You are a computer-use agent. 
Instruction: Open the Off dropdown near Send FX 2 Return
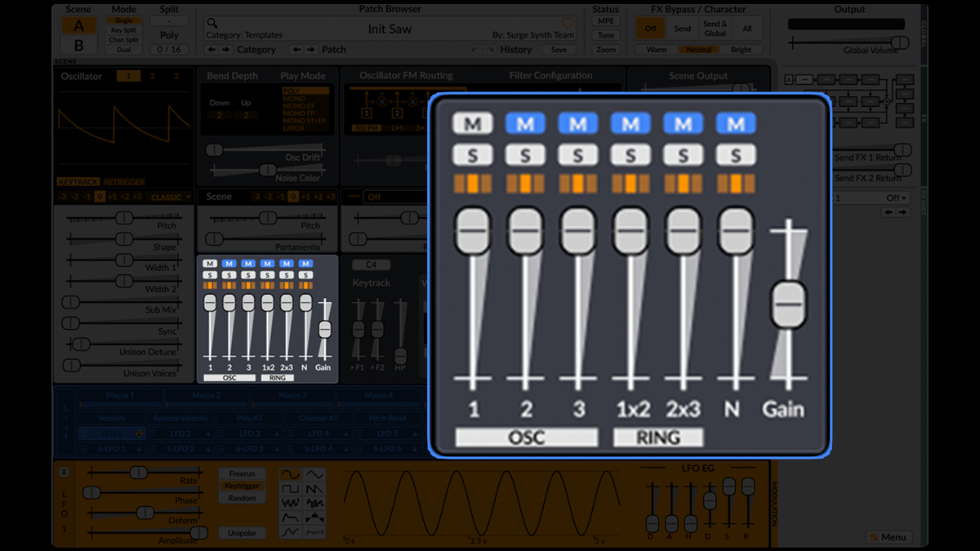(896, 198)
